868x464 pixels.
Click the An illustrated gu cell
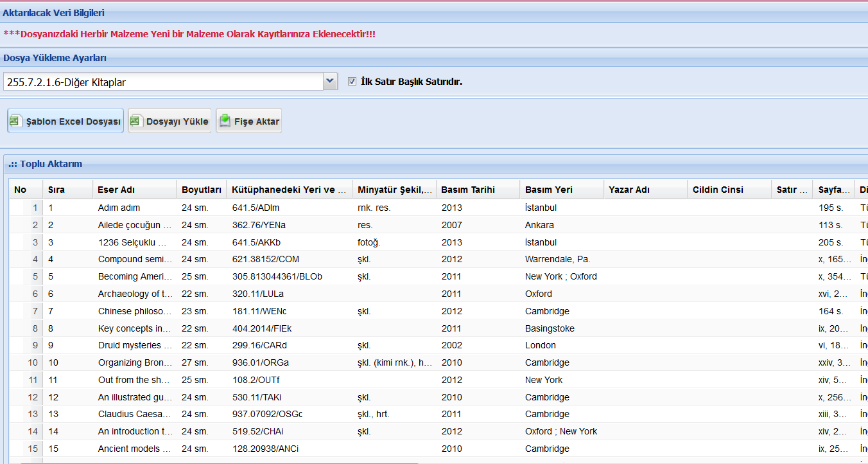point(135,397)
